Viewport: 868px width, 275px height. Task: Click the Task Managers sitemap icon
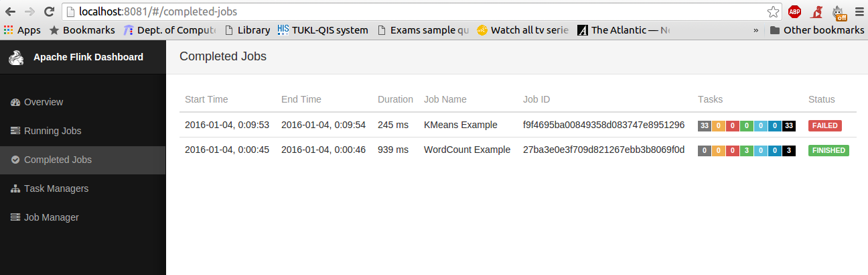pyautogui.click(x=16, y=189)
